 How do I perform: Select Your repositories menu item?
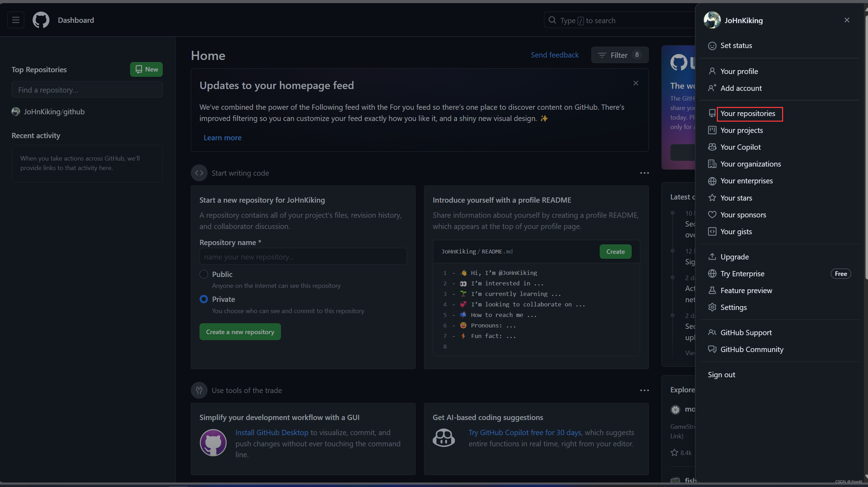[779, 113]
